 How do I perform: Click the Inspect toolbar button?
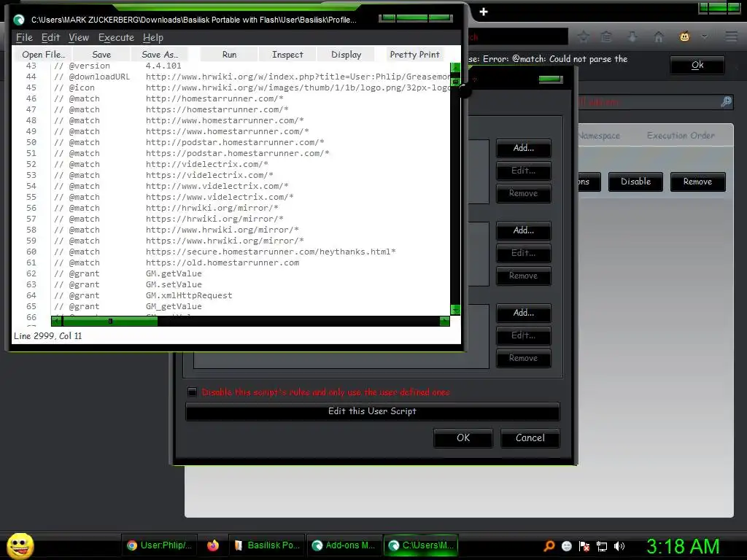[x=287, y=54]
